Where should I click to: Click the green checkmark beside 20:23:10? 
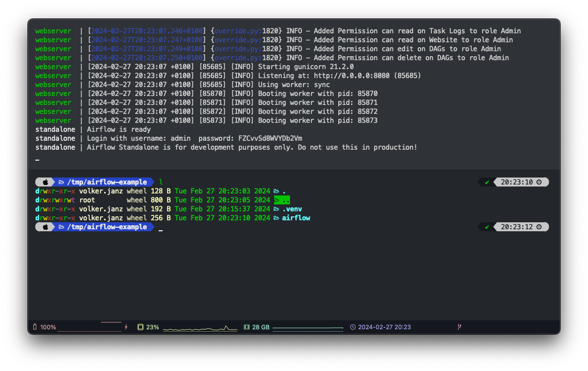[x=487, y=182]
